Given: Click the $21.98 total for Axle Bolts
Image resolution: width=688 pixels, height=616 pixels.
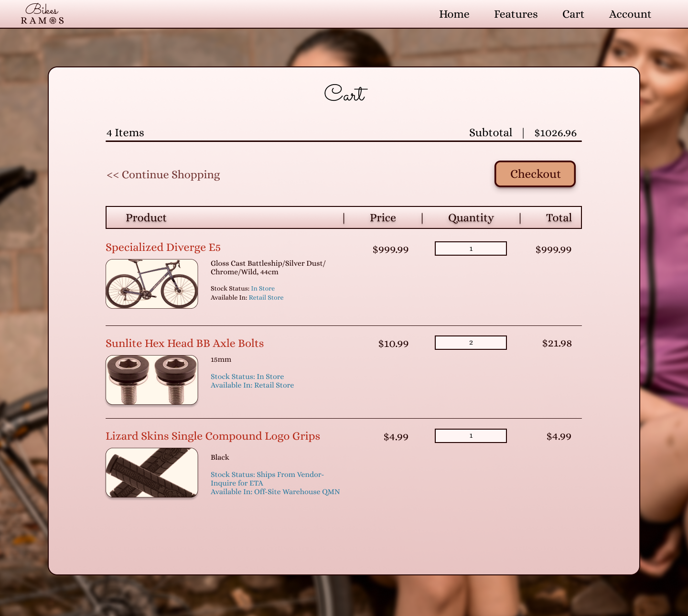Looking at the screenshot, I should pyautogui.click(x=557, y=344).
